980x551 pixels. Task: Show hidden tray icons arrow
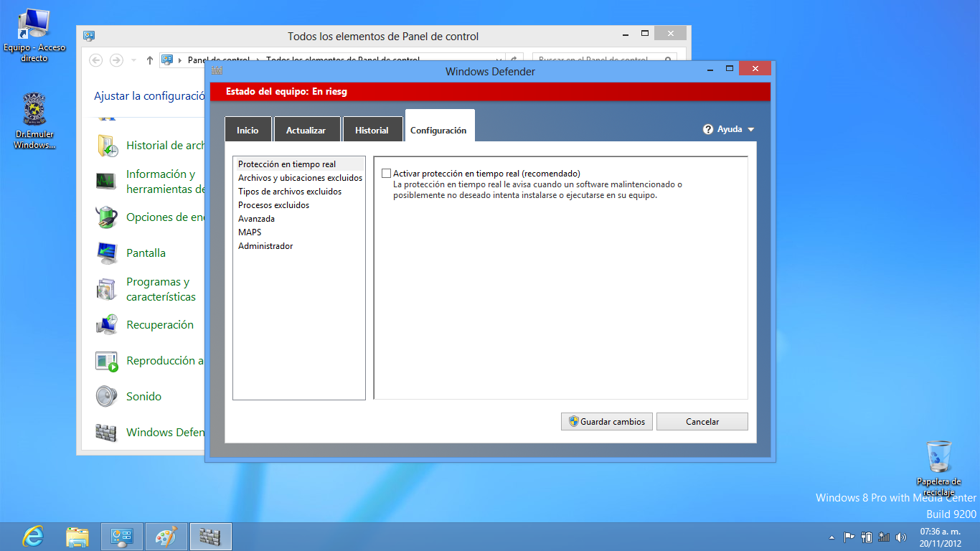pyautogui.click(x=831, y=537)
